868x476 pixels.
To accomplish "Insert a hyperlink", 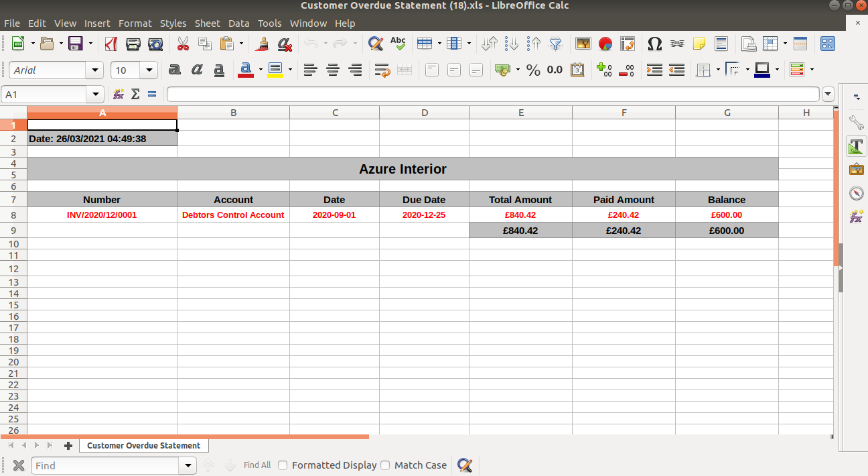I will click(677, 44).
